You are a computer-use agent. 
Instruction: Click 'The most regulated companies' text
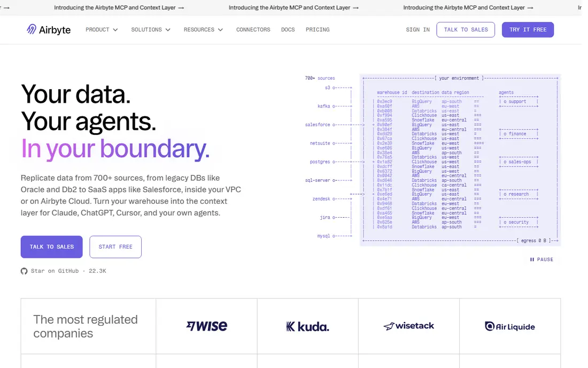(x=86, y=326)
